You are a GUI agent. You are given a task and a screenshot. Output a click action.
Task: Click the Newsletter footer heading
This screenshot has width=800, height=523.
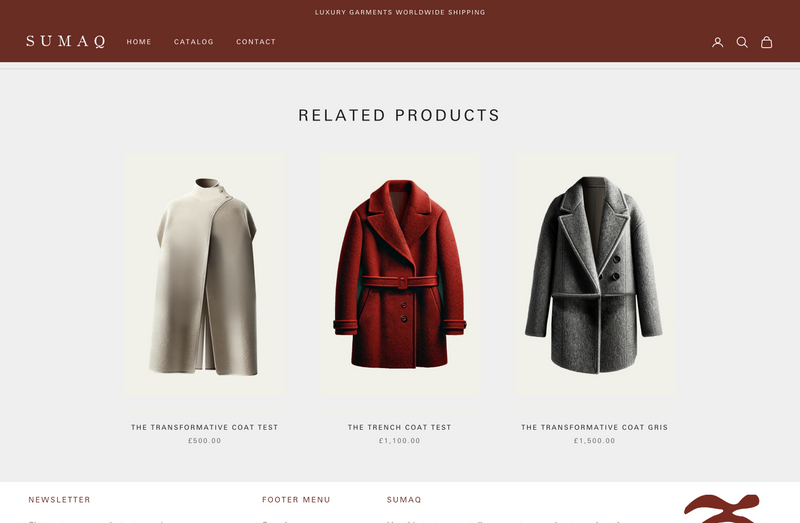[x=59, y=500]
